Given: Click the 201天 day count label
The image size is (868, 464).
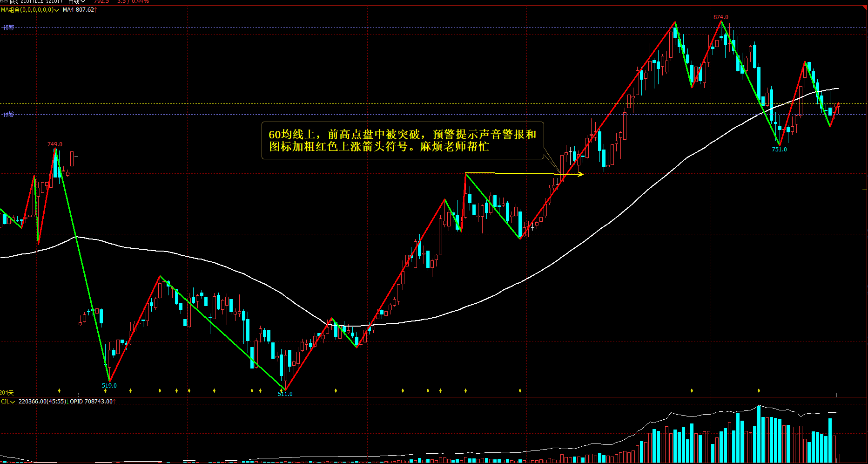Looking at the screenshot, I should [x=7, y=393].
